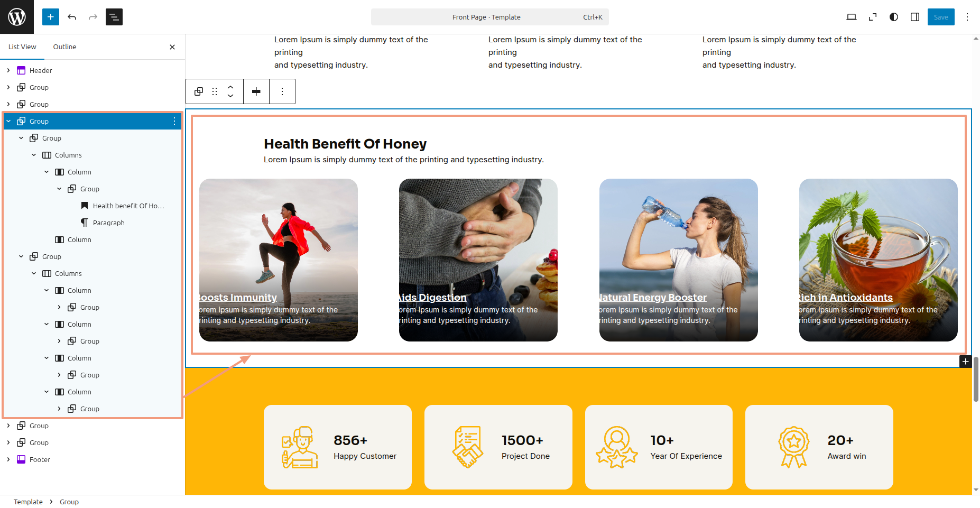Click the vertical scrollbar thumb
This screenshot has width=980, height=508.
point(976,378)
